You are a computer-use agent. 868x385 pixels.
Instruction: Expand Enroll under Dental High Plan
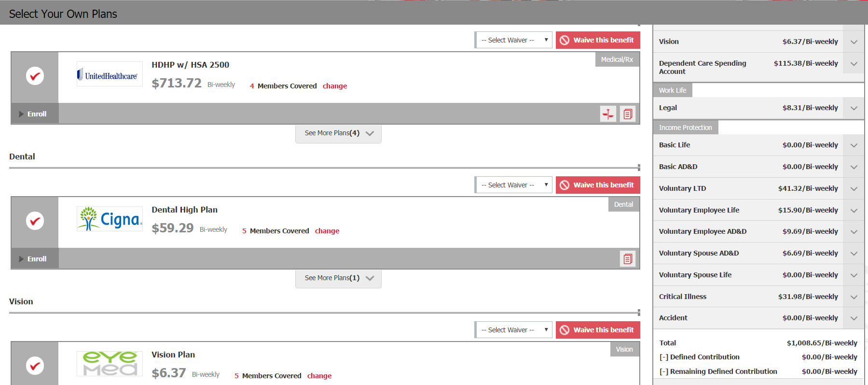point(35,259)
